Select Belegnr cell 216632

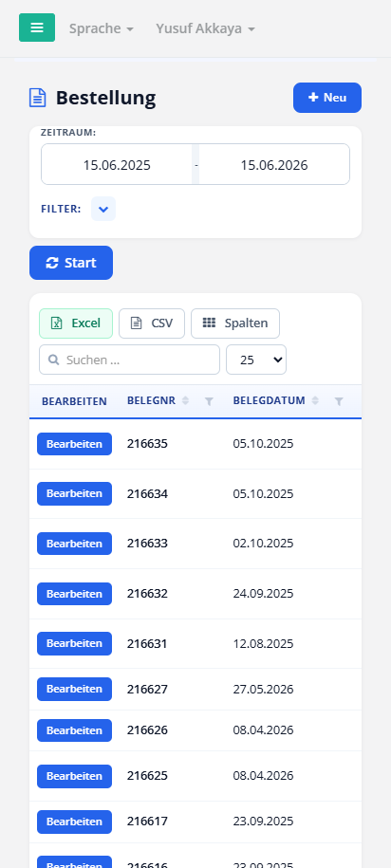[x=147, y=594]
